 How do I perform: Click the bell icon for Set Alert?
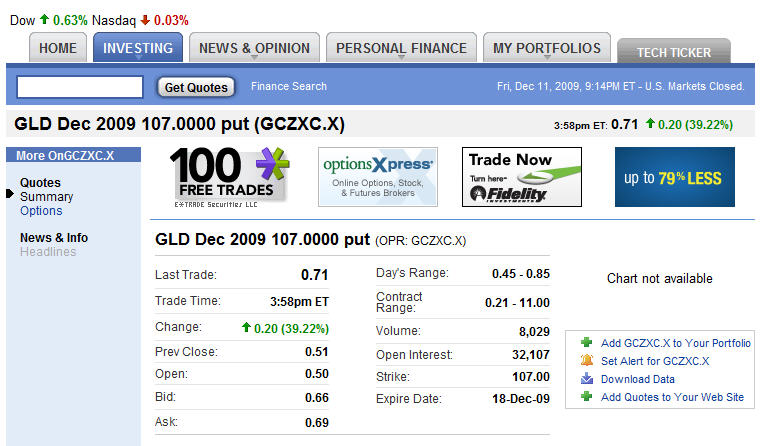[587, 360]
